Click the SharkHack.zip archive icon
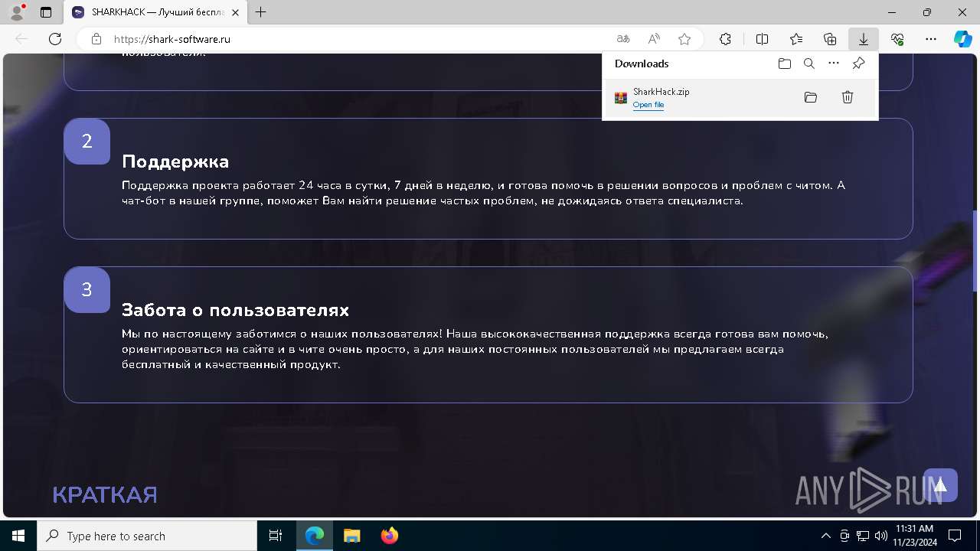The width and height of the screenshot is (980, 551). [621, 98]
